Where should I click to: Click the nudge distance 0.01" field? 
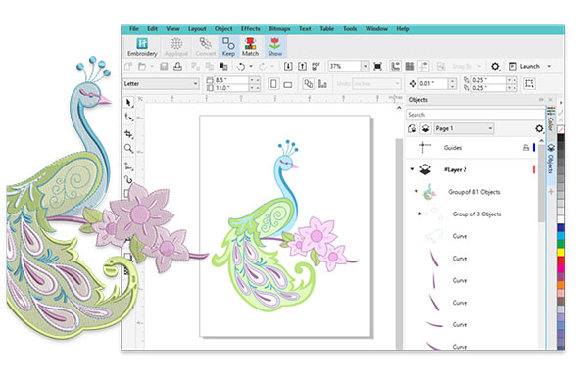pyautogui.click(x=433, y=84)
